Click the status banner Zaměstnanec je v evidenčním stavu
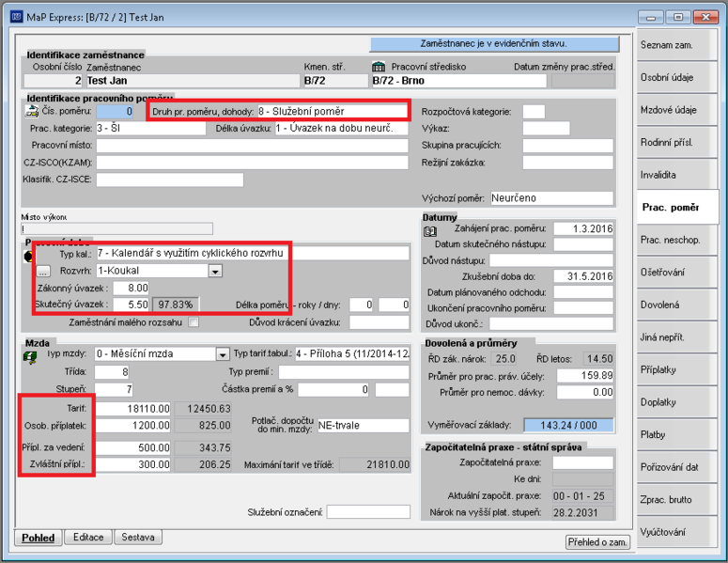Screen dimensions: 728x563 [494, 43]
